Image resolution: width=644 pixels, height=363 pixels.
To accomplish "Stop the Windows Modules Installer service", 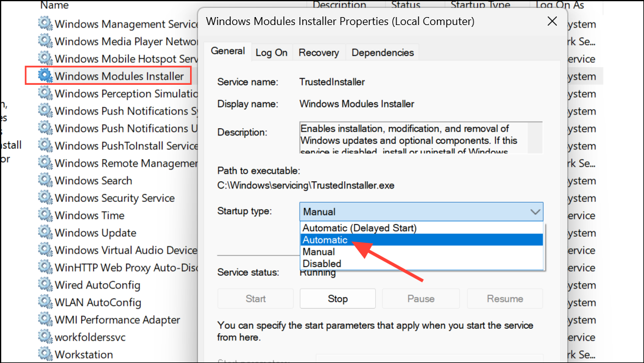I will coord(338,298).
